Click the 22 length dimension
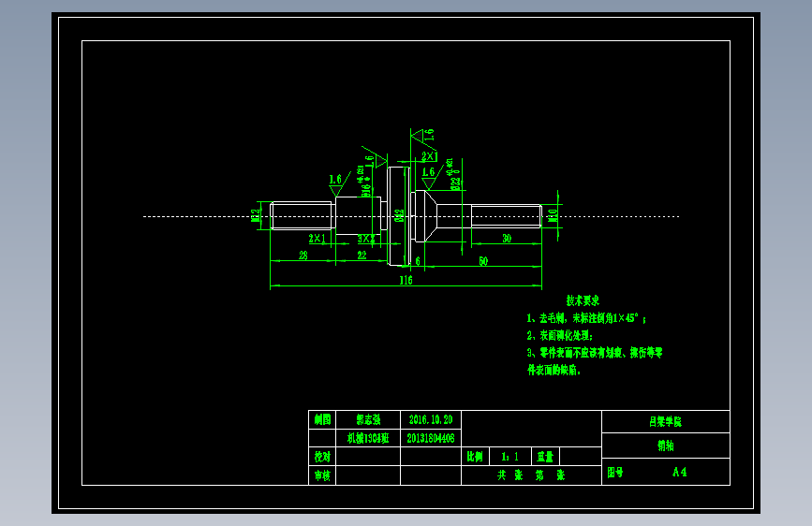 click(362, 256)
